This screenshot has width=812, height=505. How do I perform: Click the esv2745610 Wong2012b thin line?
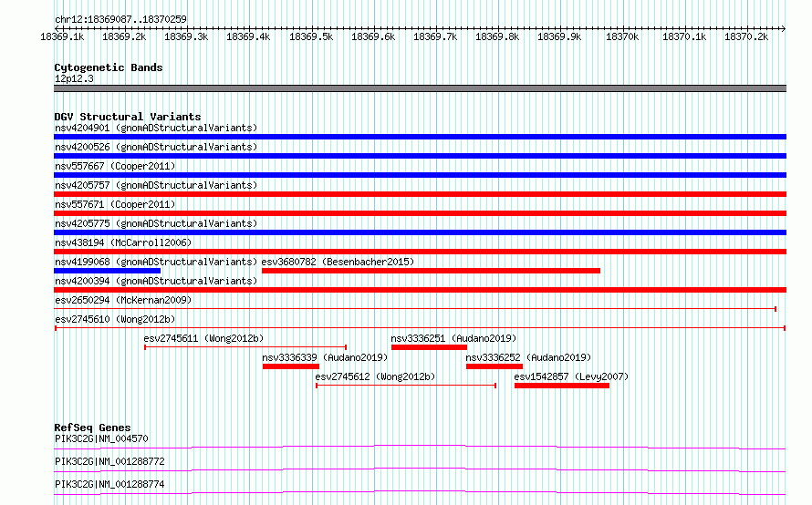point(420,328)
